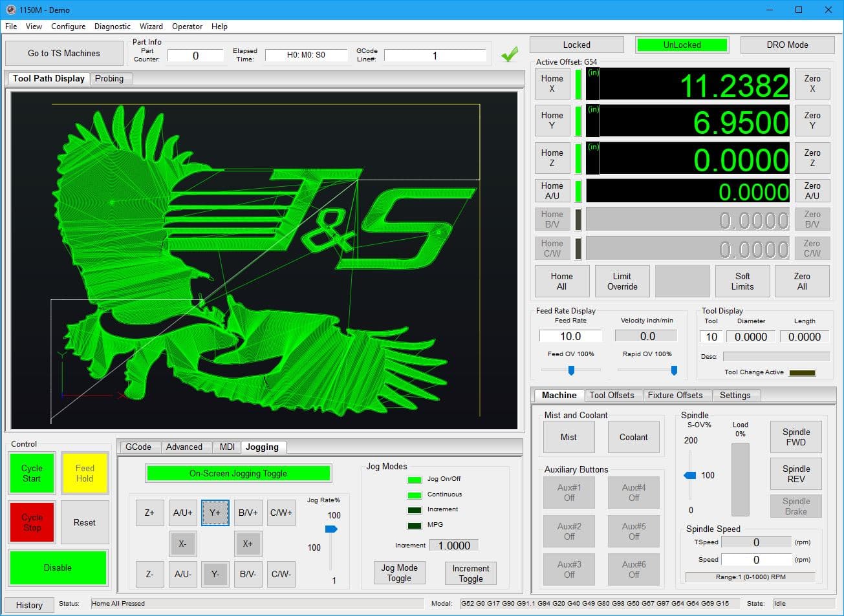The image size is (844, 616).
Task: Toggle On-Screen Jogging
Action: tap(238, 473)
